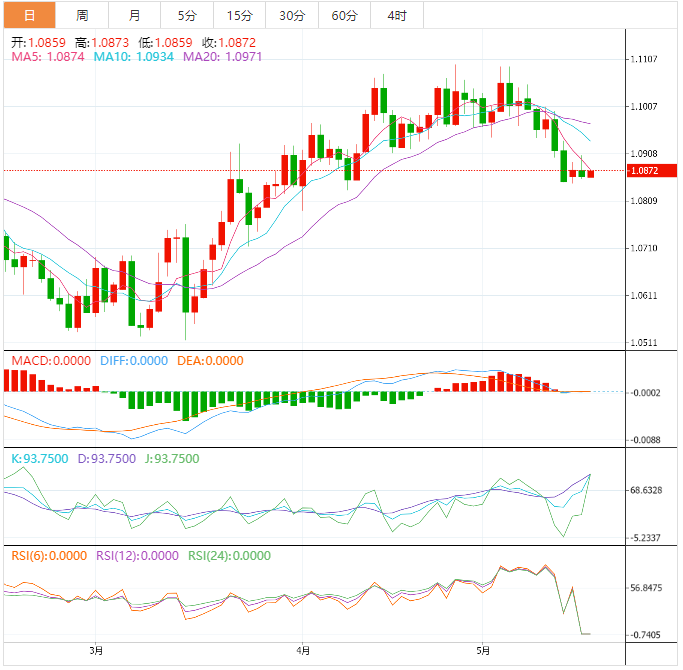This screenshot has width=683, height=670.
Task: Click the 68.6328 KDJ axis label
Action: 647,491
